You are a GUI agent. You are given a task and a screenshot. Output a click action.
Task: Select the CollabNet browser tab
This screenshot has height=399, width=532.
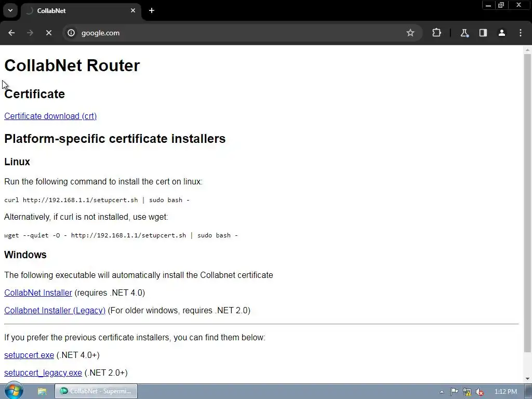point(81,11)
